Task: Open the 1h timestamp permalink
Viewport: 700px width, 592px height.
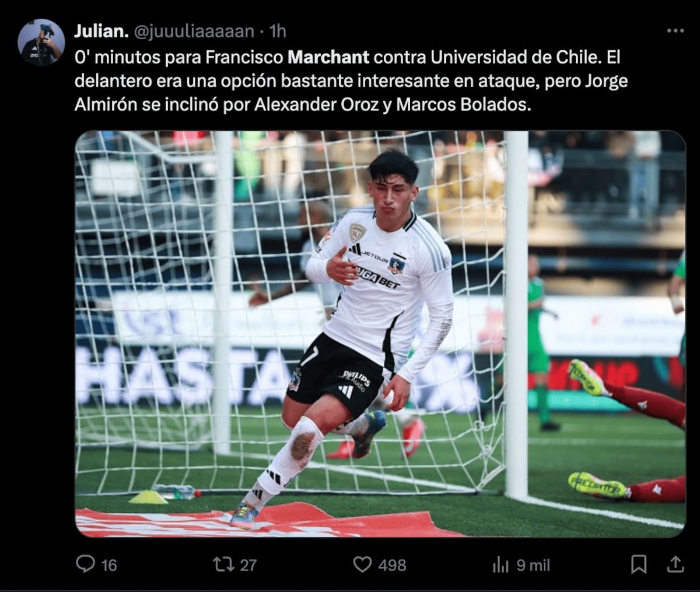Action: coord(278,31)
